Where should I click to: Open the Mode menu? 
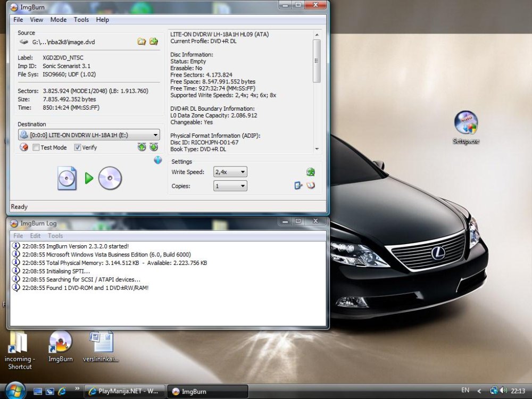pyautogui.click(x=59, y=20)
